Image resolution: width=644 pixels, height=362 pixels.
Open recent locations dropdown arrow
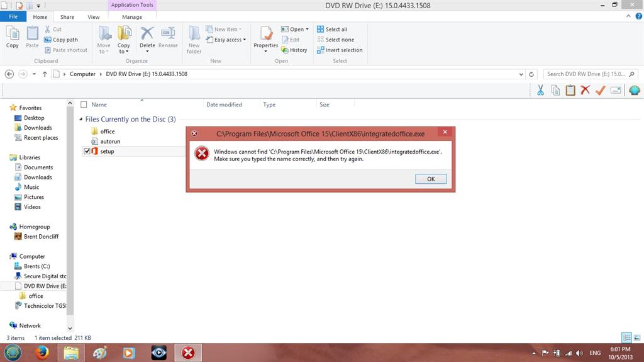coord(34,74)
